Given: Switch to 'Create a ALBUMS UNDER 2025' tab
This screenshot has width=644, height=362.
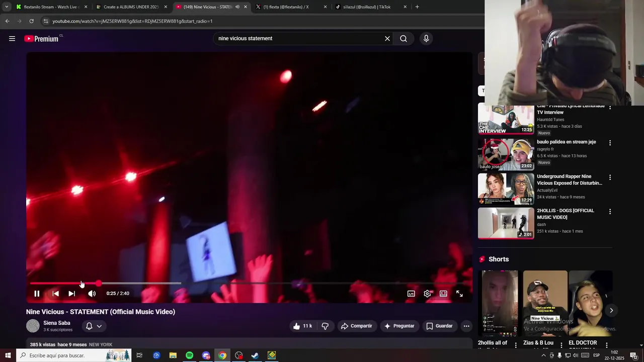Looking at the screenshot, I should [x=131, y=7].
